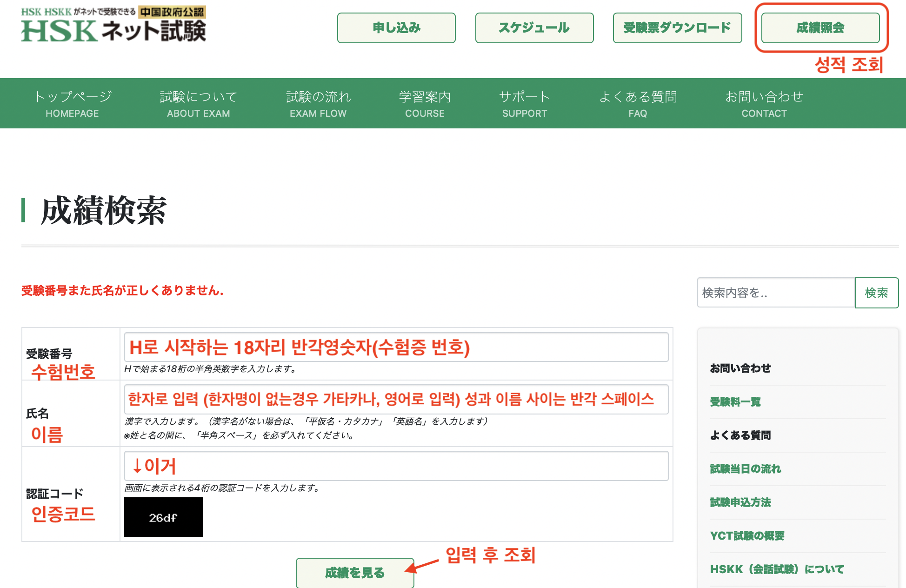
Task: Open the 受験料一覧 sidebar link
Action: point(735,402)
